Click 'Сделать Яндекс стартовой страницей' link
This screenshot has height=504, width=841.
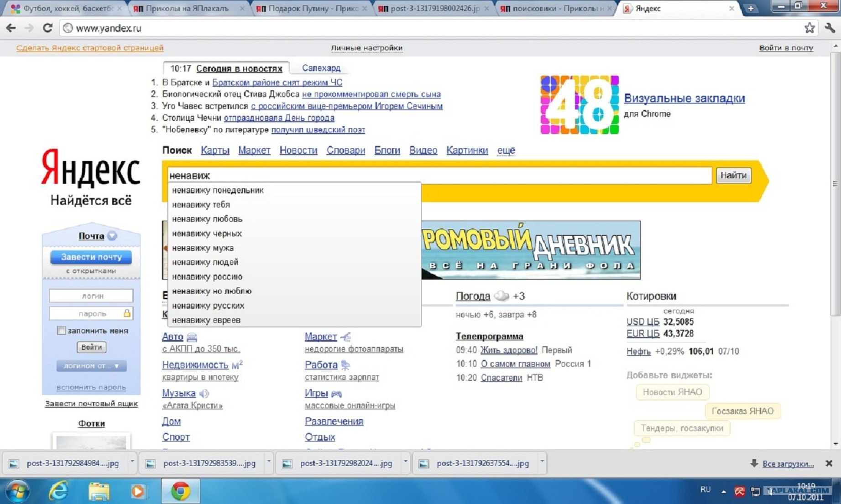coord(90,48)
